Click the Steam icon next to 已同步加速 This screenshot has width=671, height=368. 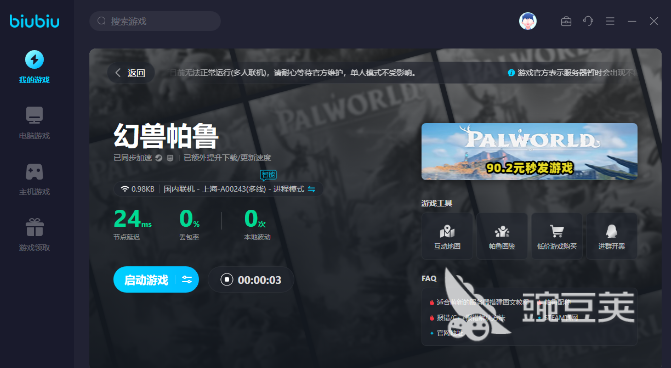[x=159, y=158]
